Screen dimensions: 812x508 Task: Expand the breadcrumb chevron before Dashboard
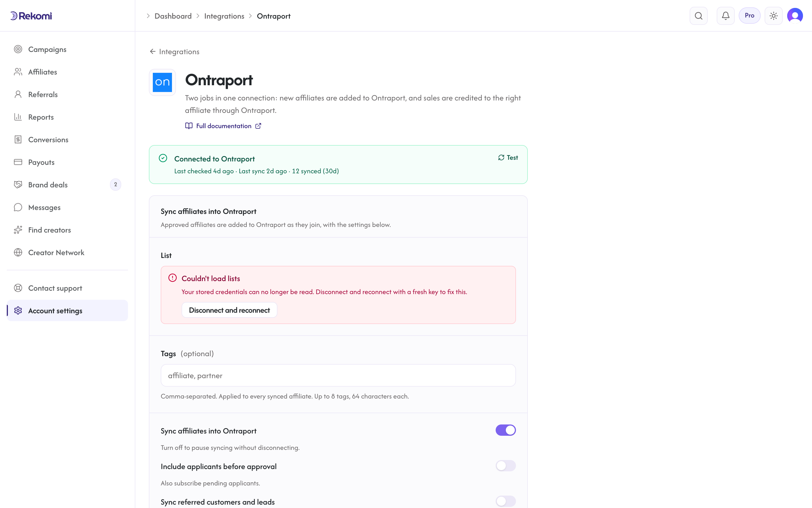point(148,16)
